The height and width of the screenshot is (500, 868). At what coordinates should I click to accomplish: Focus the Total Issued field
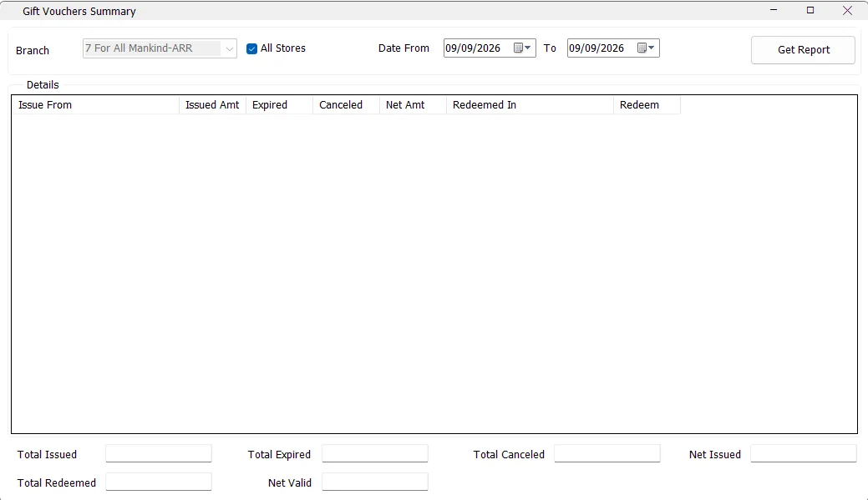(159, 453)
